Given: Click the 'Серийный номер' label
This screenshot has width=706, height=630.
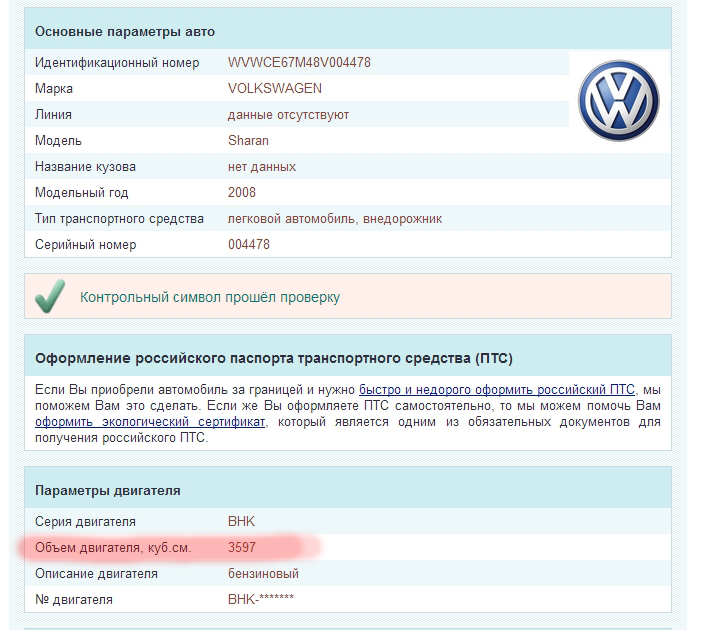Looking at the screenshot, I should coord(86,245).
